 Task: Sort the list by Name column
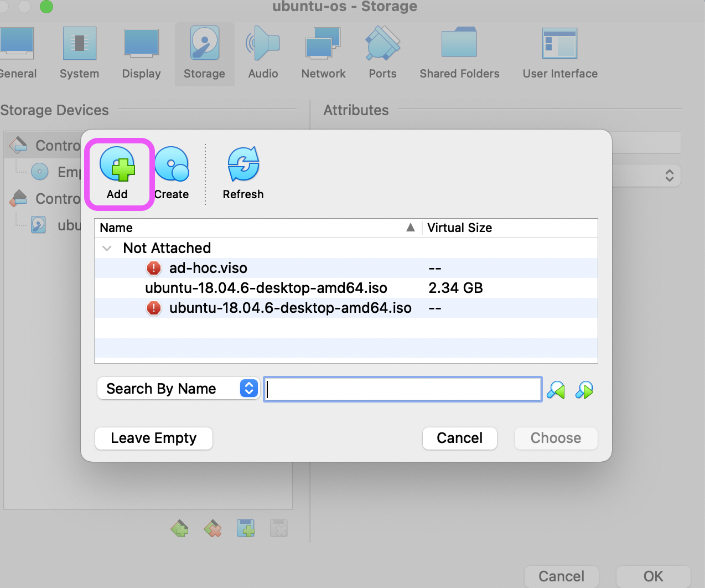click(258, 228)
